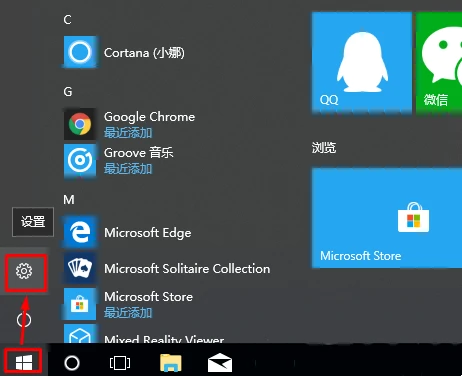Open the large Microsoft Store tile
Image resolution: width=462 pixels, height=376 pixels.
387,218
